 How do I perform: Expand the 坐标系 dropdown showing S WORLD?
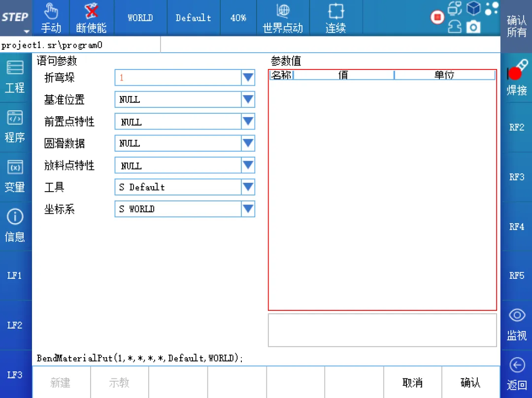(x=248, y=209)
